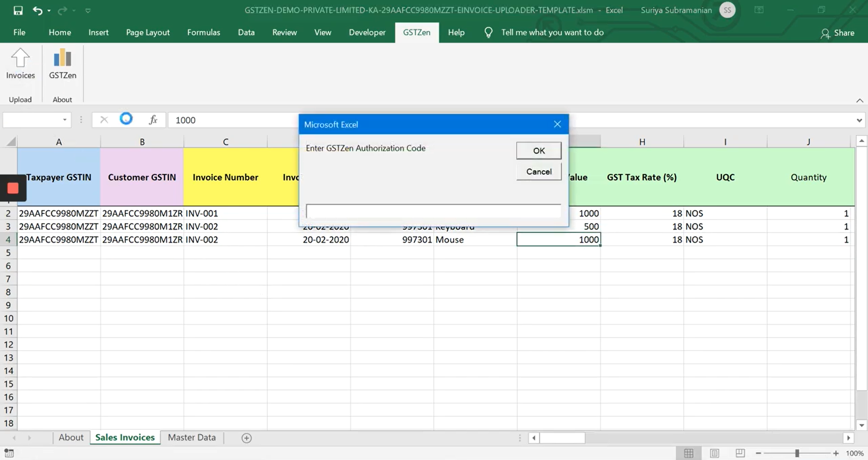Viewport: 868px width, 460px height.
Task: Click horizontal scrollbar right arrow
Action: pyautogui.click(x=848, y=438)
